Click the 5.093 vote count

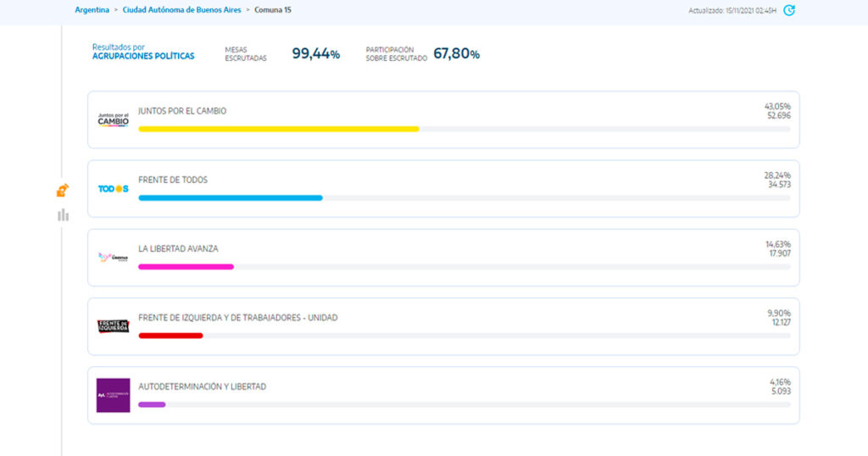coord(781,392)
